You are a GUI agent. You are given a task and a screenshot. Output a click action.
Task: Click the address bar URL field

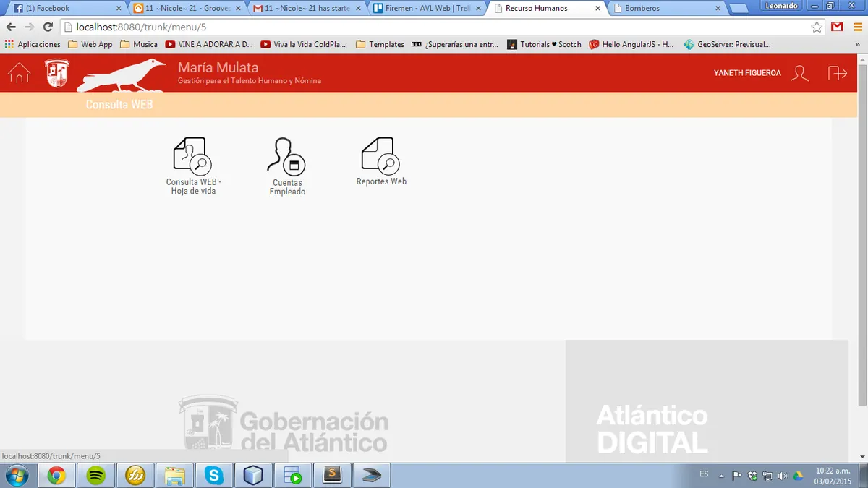pos(434,27)
